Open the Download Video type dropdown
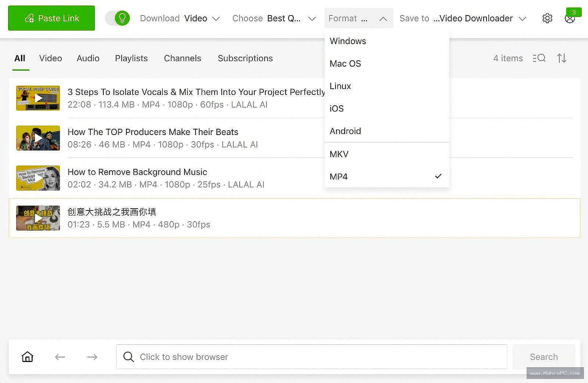 click(x=180, y=18)
